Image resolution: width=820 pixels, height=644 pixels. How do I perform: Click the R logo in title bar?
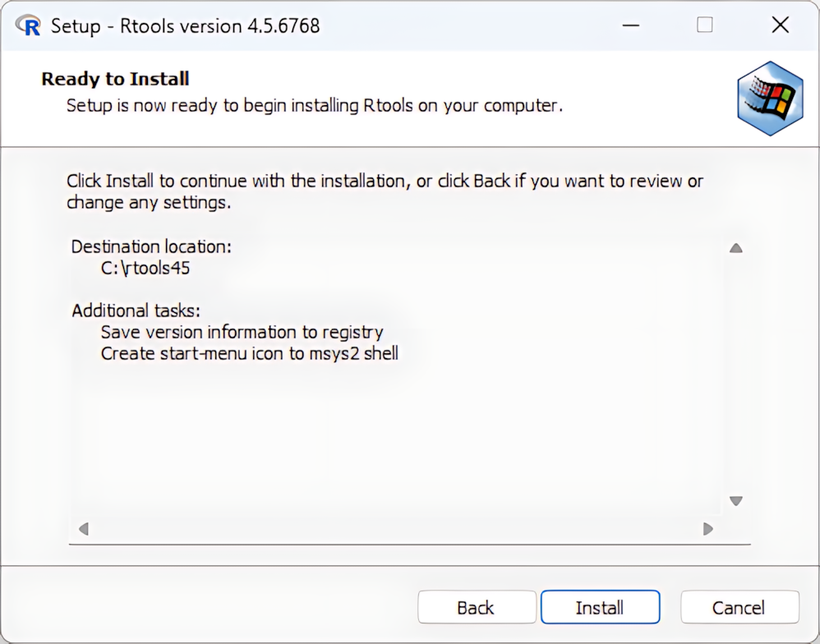pyautogui.click(x=30, y=26)
